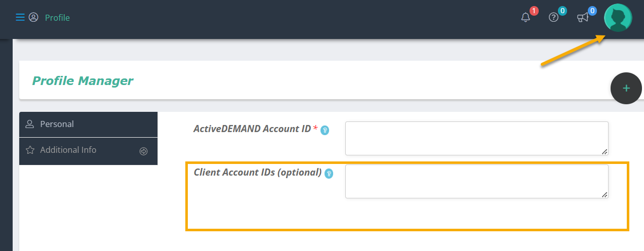Click the user circle icon beside Profile

(x=33, y=18)
